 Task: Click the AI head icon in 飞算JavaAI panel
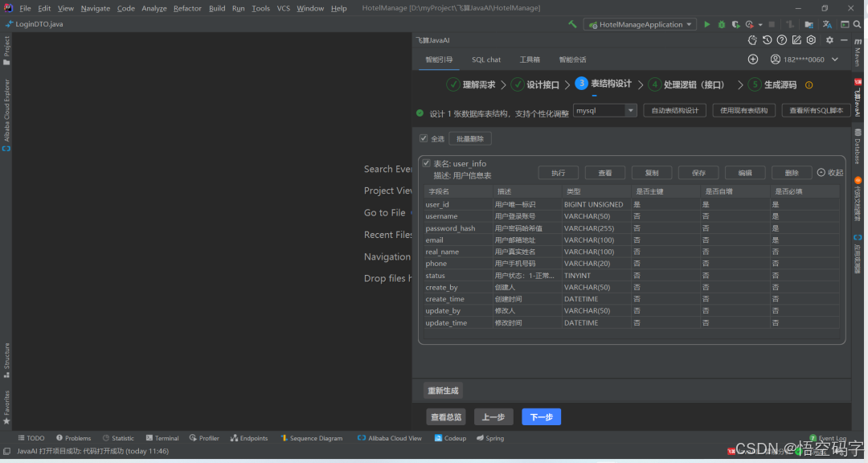click(x=752, y=40)
